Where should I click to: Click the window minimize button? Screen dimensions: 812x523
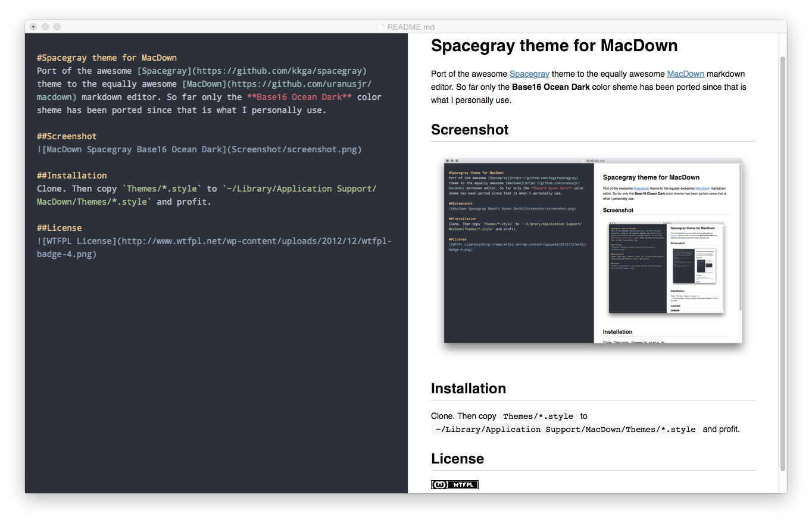click(x=45, y=27)
